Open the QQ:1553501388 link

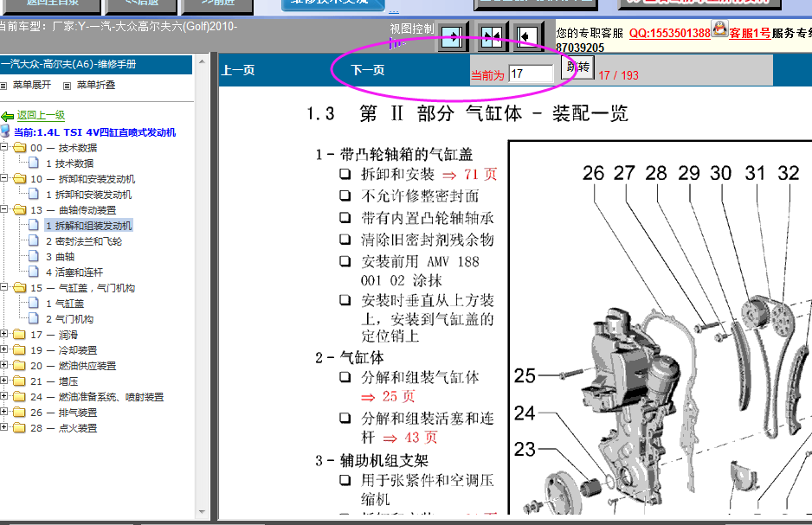(669, 33)
